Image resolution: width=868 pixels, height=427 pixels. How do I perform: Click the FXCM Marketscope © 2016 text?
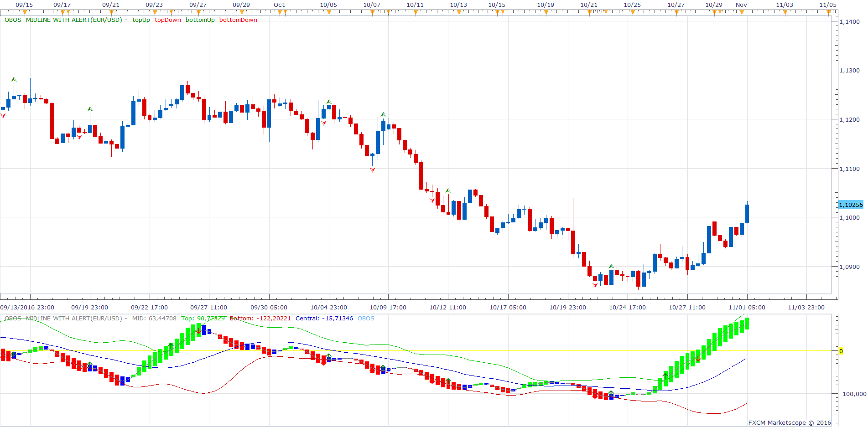[x=790, y=423]
